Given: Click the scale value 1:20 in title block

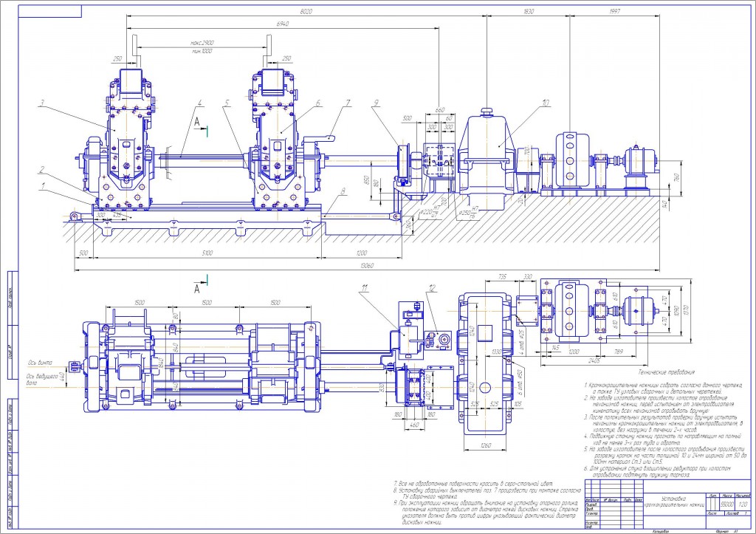Looking at the screenshot, I should tap(743, 504).
